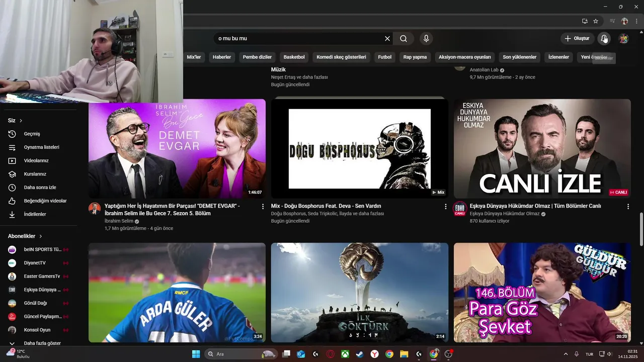
Task: Open Gönül Dağı subscription channel
Action: (x=38, y=303)
